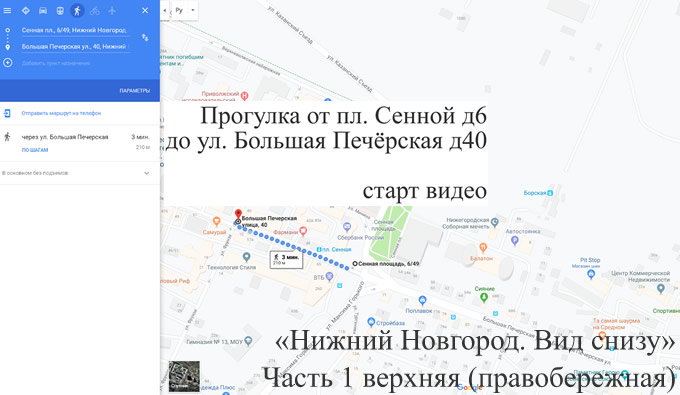Add another destination with plus icon
The width and height of the screenshot is (680, 395).
7,63
